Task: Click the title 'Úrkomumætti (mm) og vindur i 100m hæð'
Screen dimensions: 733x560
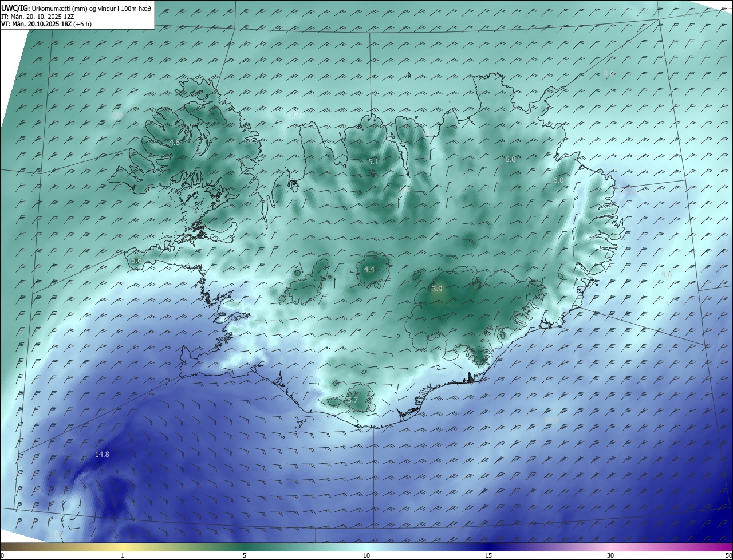Action: tap(91, 8)
